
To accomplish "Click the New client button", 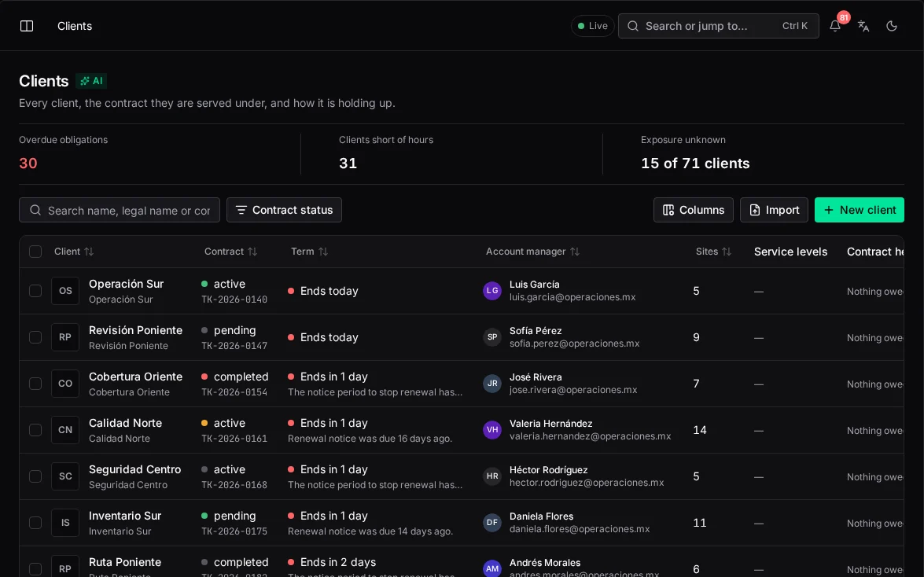I will click(860, 210).
